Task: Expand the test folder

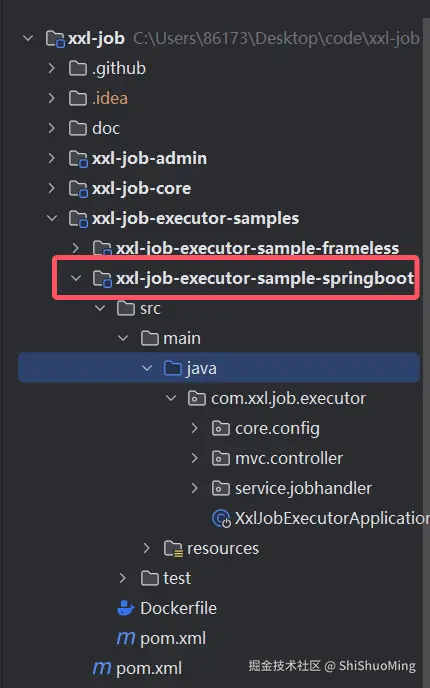Action: (123, 578)
